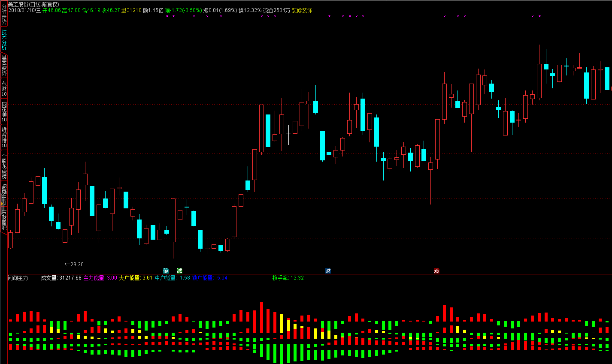The height and width of the screenshot is (364, 612).
Task: Click the closing price 收46.27 value
Action: pyautogui.click(x=111, y=10)
